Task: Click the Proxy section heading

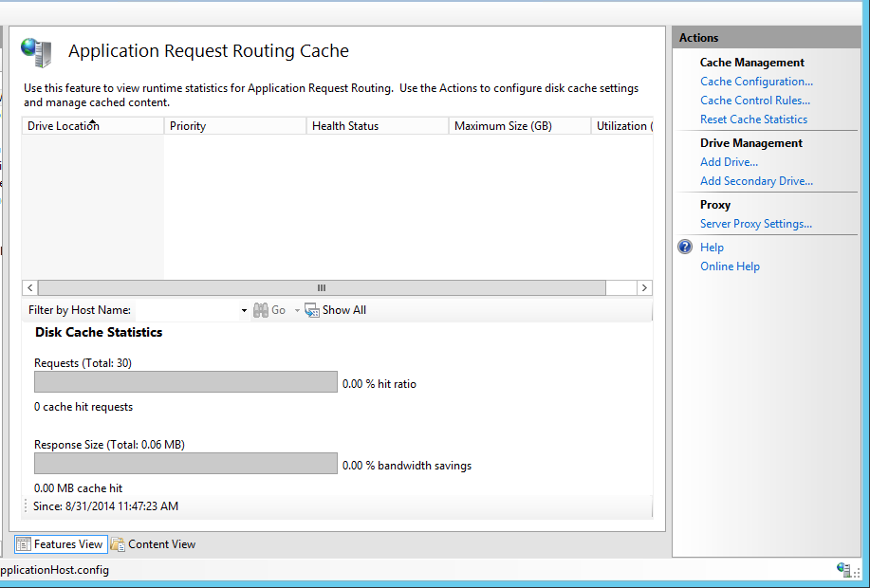Action: coord(715,205)
